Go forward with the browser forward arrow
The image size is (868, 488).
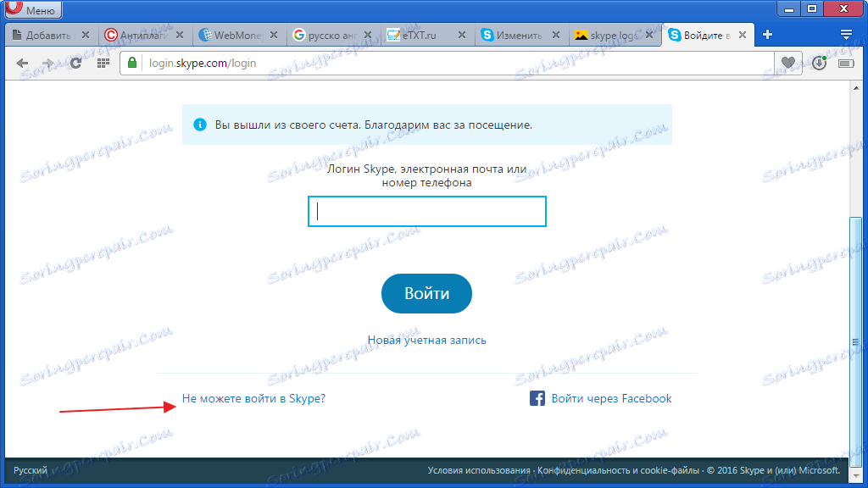(x=48, y=63)
